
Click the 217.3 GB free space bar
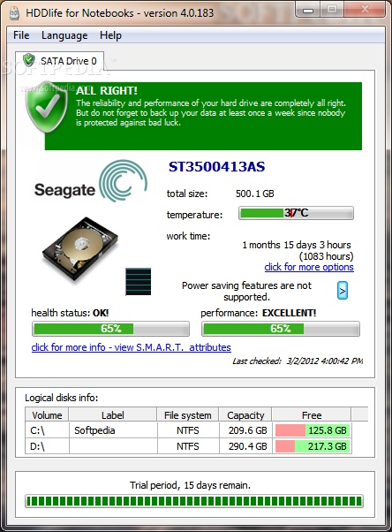[x=313, y=445]
